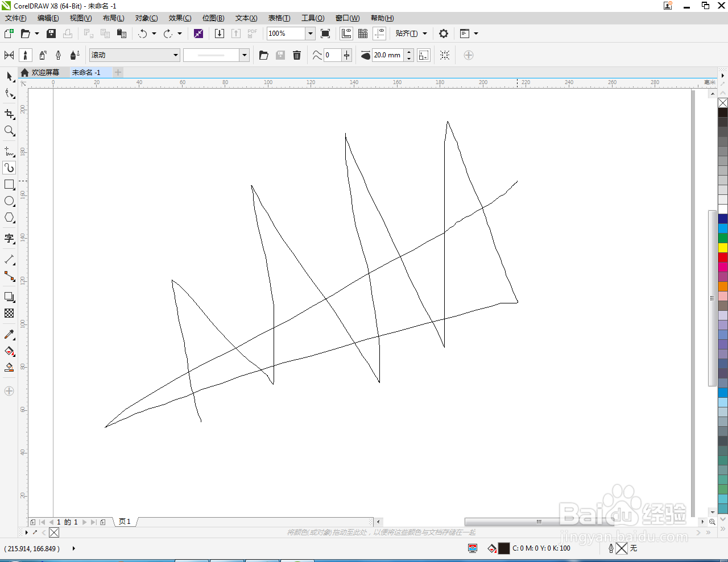Click the Import icon

click(x=220, y=34)
